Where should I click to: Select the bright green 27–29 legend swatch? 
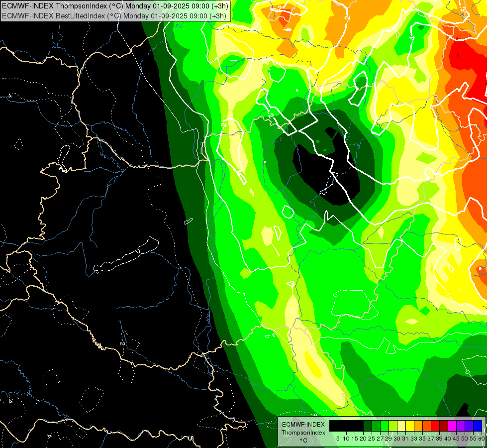click(385, 426)
